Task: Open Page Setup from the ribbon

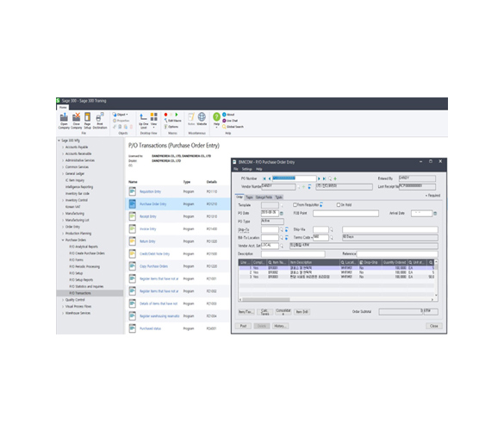Action: point(87,121)
